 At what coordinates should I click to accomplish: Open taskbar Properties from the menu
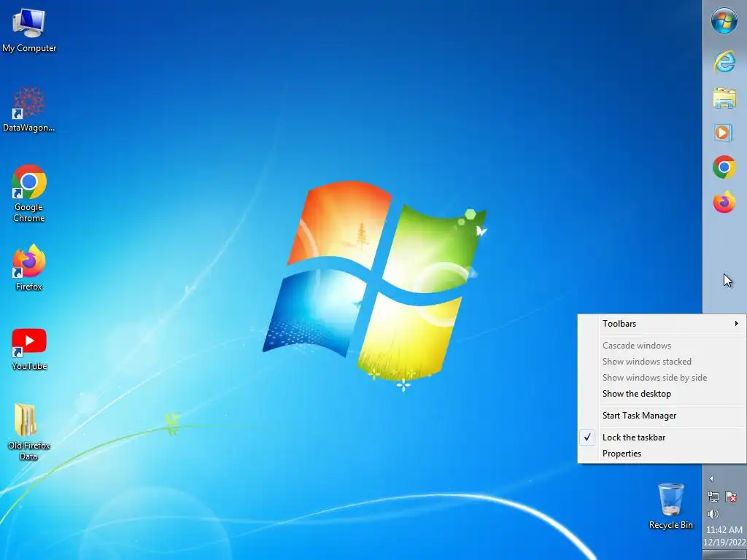pyautogui.click(x=662, y=454)
